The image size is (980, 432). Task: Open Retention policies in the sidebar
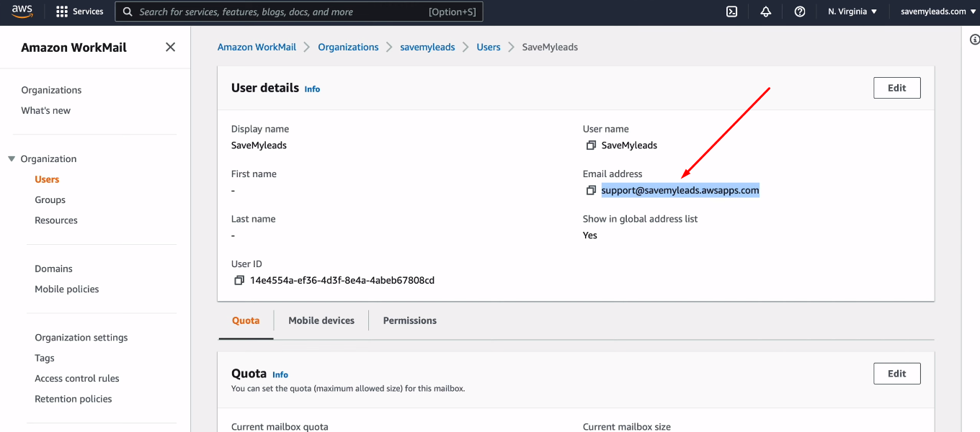[73, 399]
